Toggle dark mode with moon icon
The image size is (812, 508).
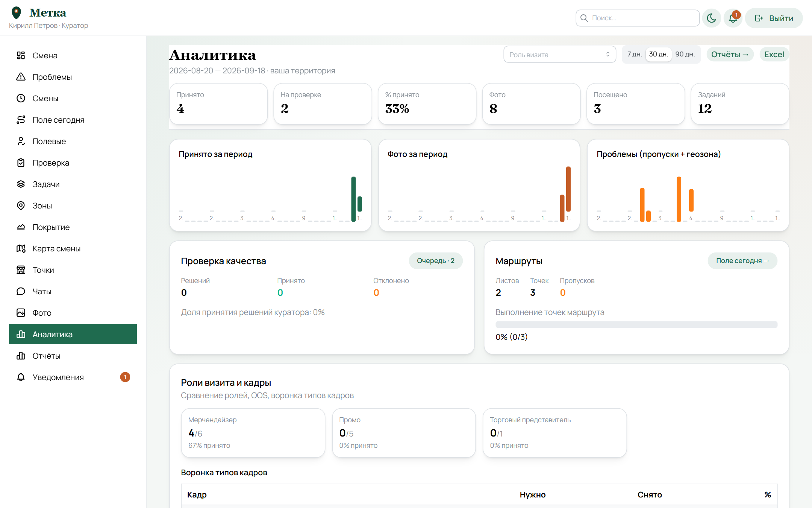pyautogui.click(x=711, y=18)
